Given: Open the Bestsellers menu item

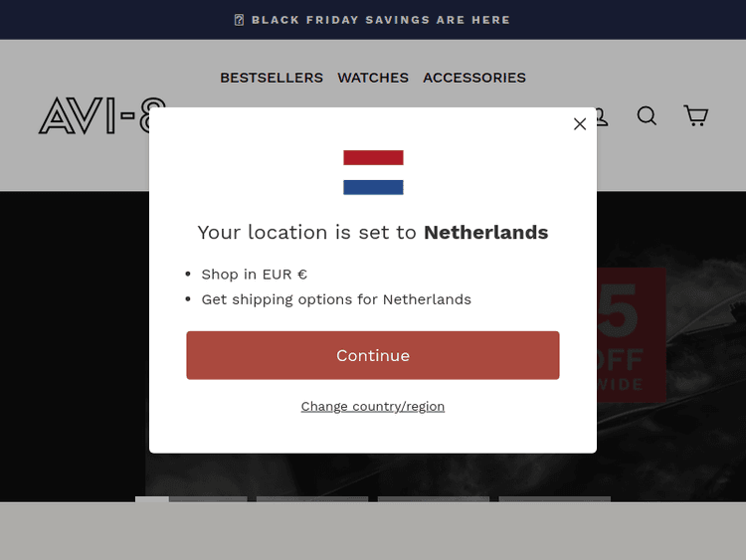Looking at the screenshot, I should (272, 78).
